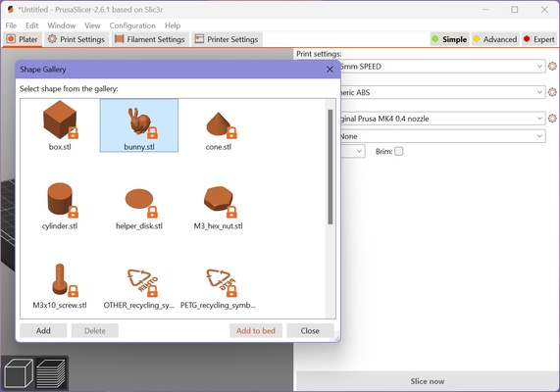Viewport: 560px width, 392px height.
Task: Select the box.stl shape thumbnail
Action: pyautogui.click(x=60, y=121)
